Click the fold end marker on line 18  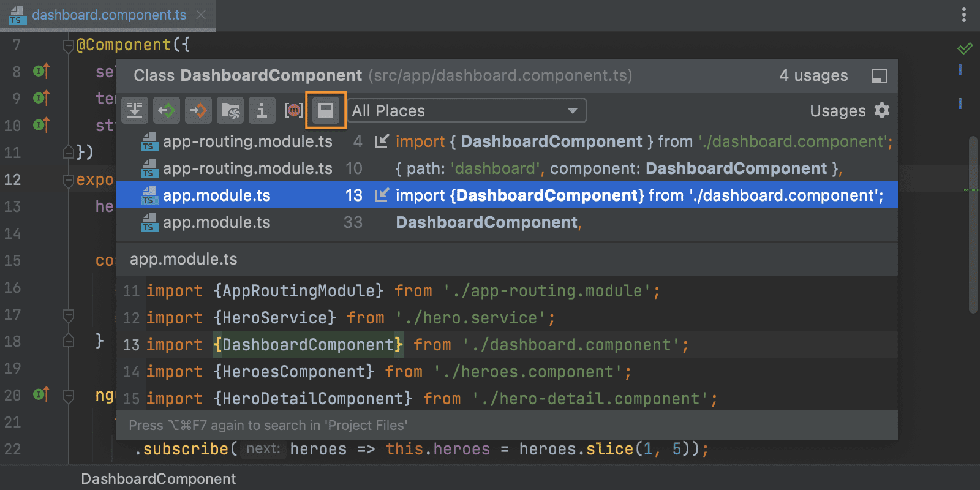69,340
